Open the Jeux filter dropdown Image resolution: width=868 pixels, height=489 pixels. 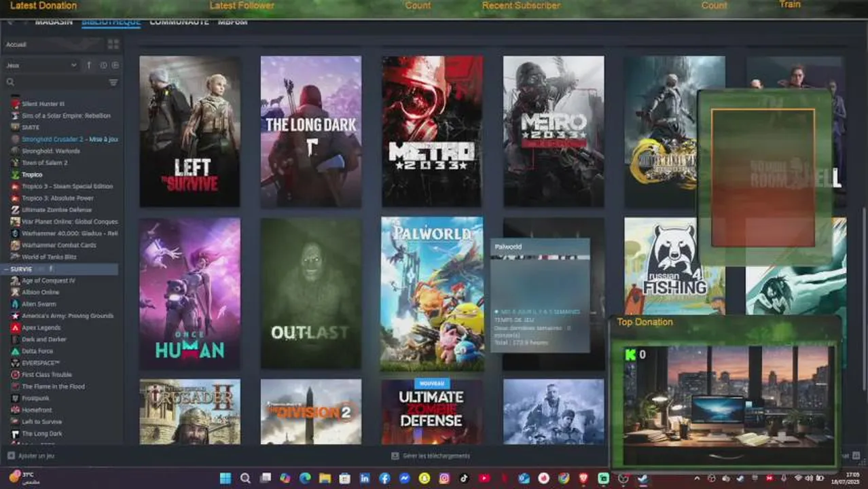tap(41, 65)
